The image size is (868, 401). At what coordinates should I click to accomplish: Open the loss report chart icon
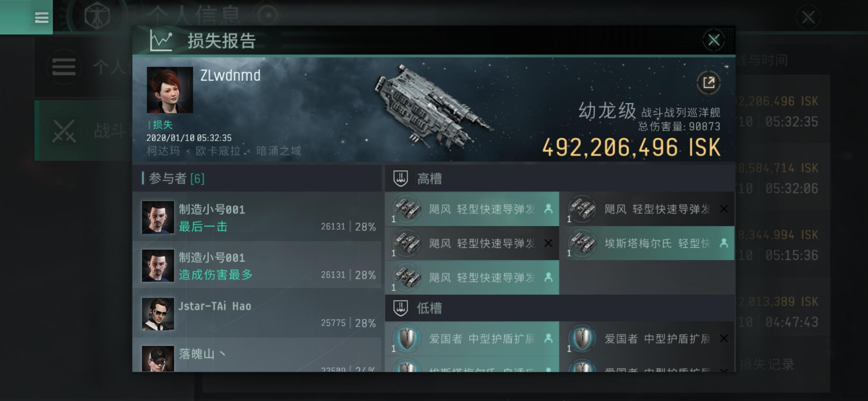[x=161, y=40]
